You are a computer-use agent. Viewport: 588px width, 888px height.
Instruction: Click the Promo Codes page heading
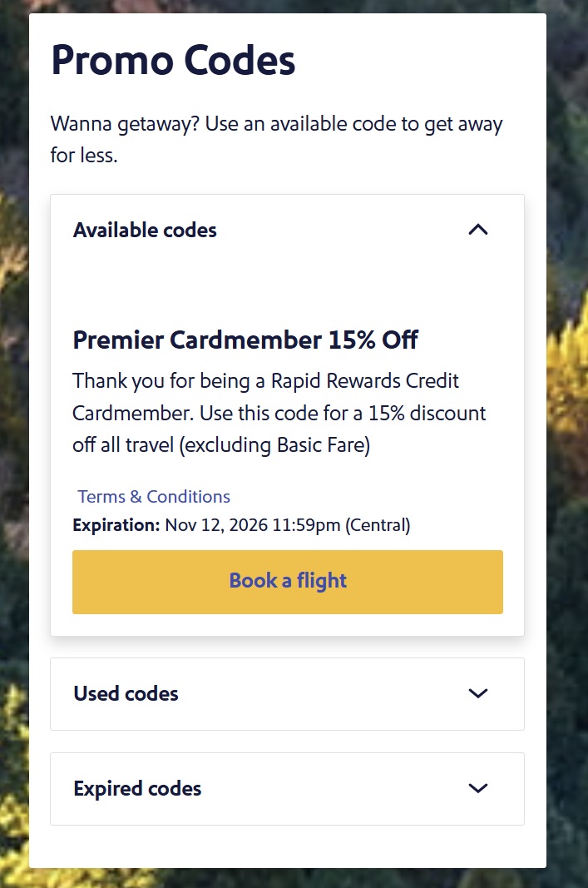click(173, 59)
